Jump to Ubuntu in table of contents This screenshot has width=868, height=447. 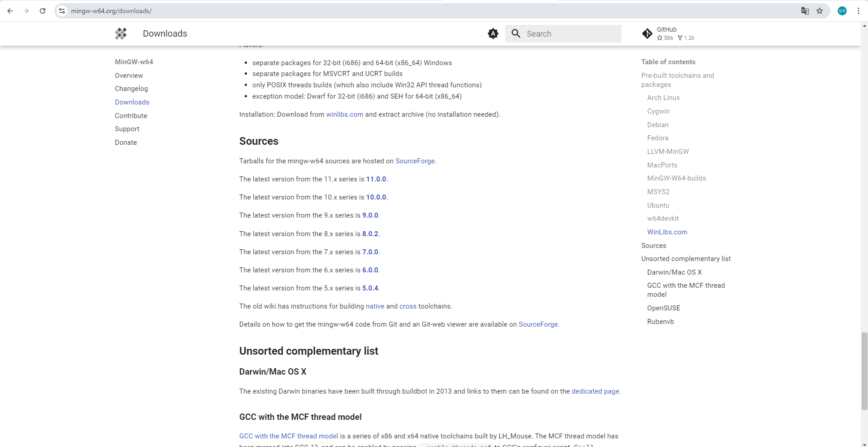[x=658, y=205]
